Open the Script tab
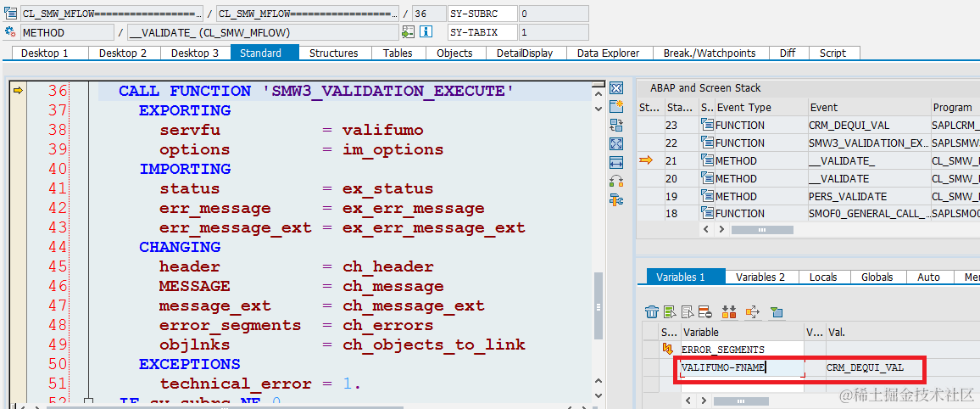This screenshot has width=980, height=409. click(832, 53)
